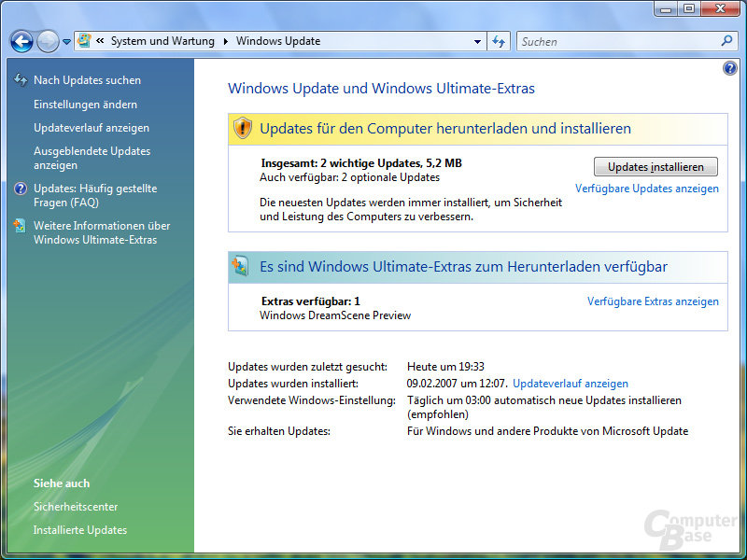This screenshot has height=560, width=747.
Task: Open the recent pages dropdown arrow
Action: click(66, 42)
